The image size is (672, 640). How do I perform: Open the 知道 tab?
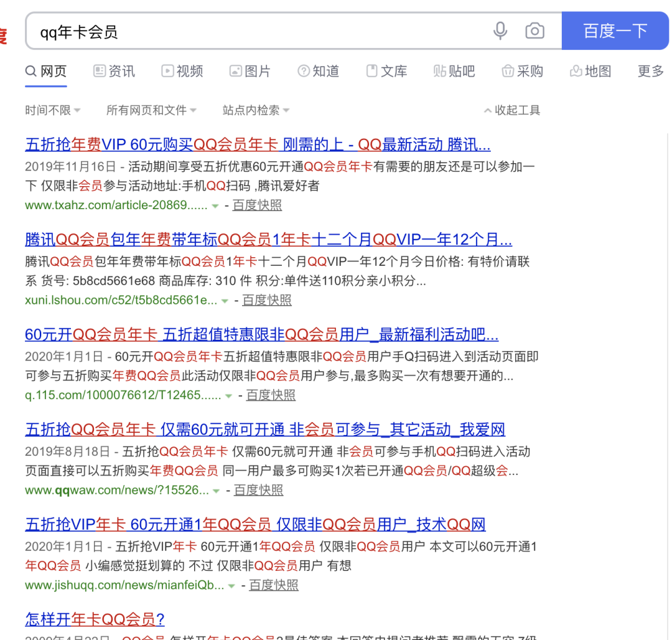(x=319, y=71)
